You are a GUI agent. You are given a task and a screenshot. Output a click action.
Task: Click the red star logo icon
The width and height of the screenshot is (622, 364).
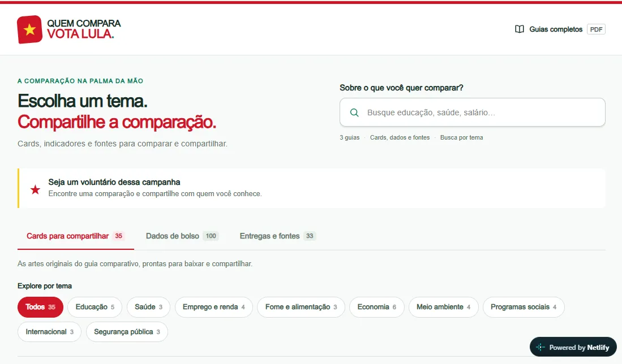pos(29,29)
